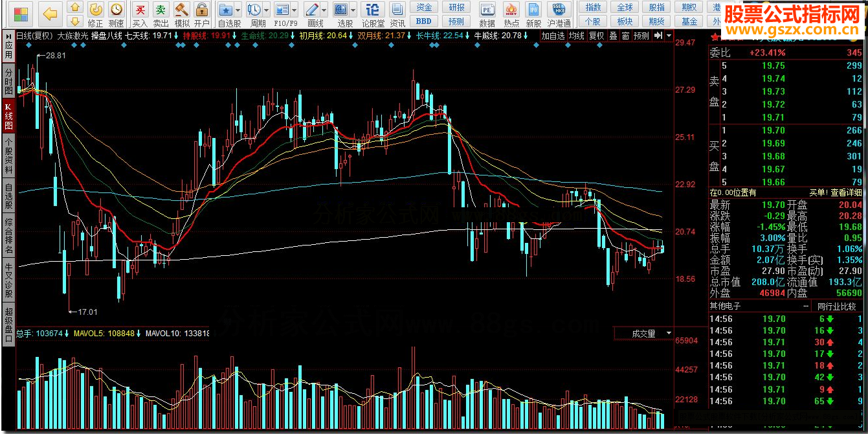868x434 pixels.
Task: Click the BBD button
Action: [x=423, y=21]
